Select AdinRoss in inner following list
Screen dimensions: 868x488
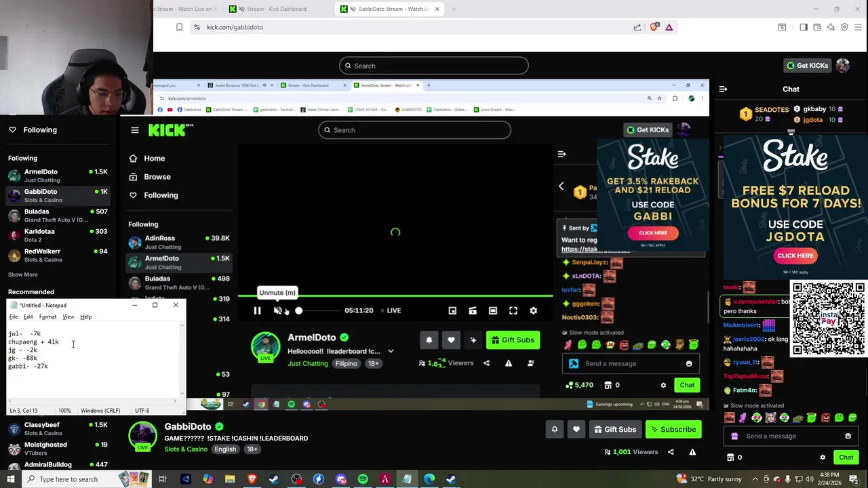pos(180,242)
